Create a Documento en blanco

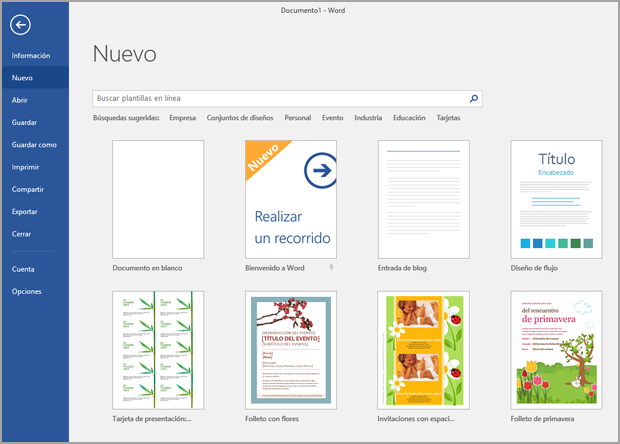pos(158,199)
